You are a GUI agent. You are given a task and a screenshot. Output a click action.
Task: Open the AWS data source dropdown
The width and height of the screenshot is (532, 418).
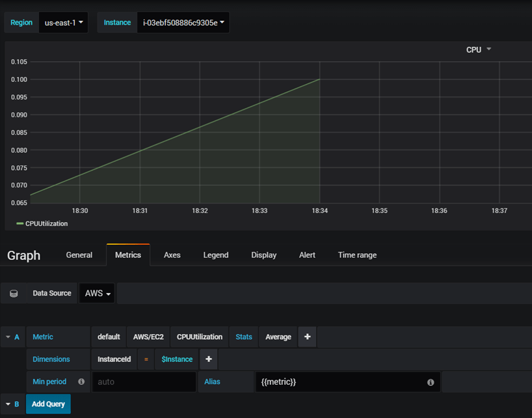point(97,294)
